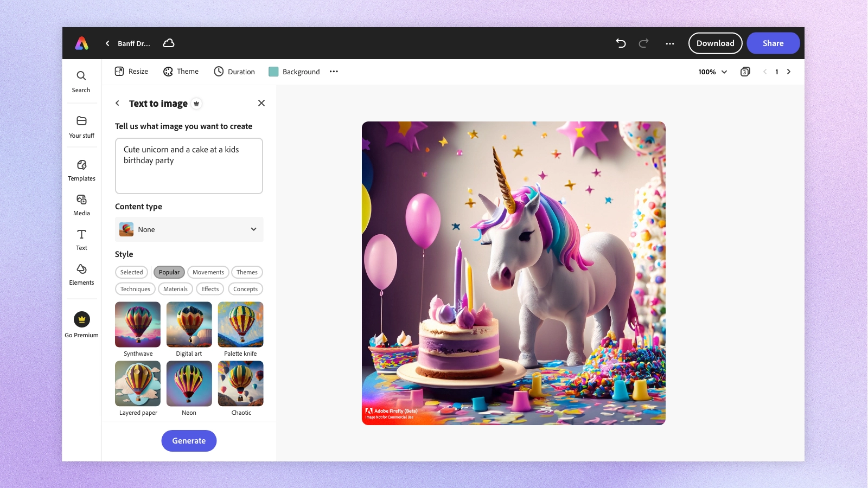Open the Search panel in sidebar

point(81,82)
